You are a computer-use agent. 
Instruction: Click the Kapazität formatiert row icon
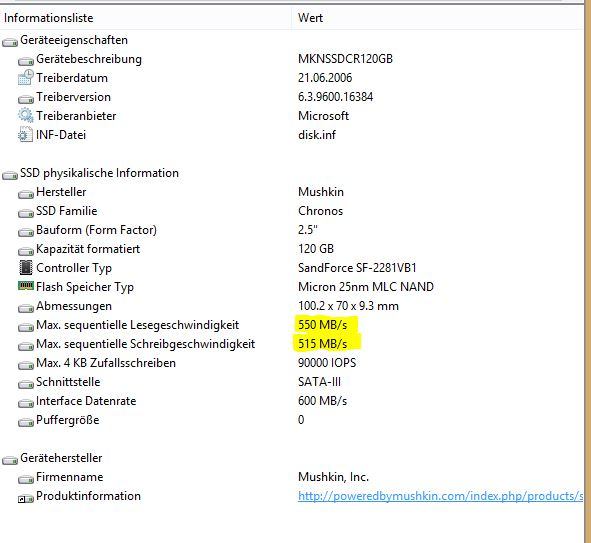coord(26,251)
